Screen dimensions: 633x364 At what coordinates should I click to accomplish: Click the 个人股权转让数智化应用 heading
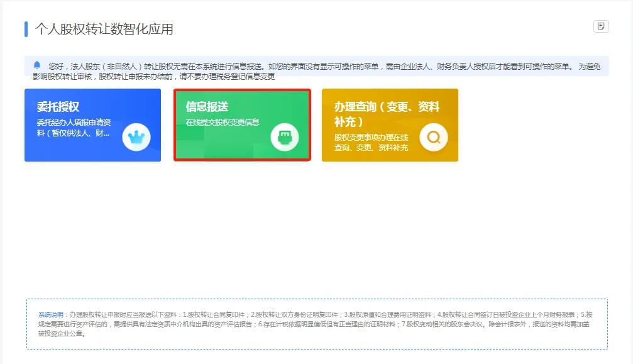click(x=104, y=29)
